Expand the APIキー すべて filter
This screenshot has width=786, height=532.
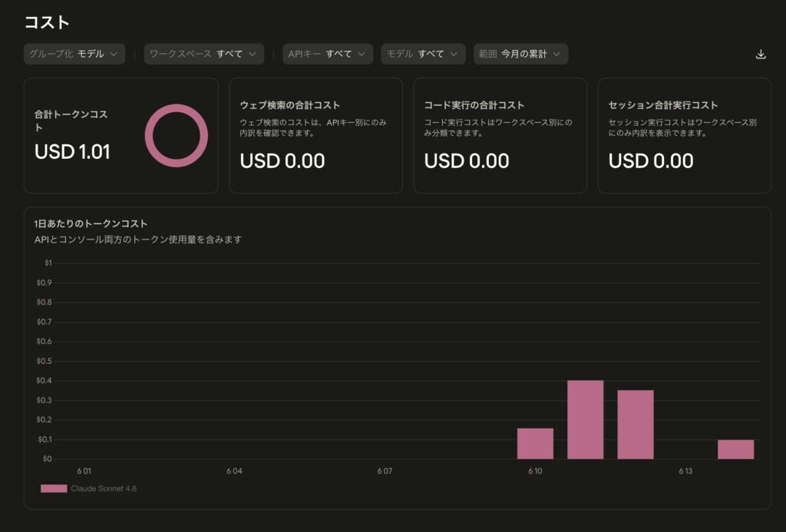coord(328,55)
